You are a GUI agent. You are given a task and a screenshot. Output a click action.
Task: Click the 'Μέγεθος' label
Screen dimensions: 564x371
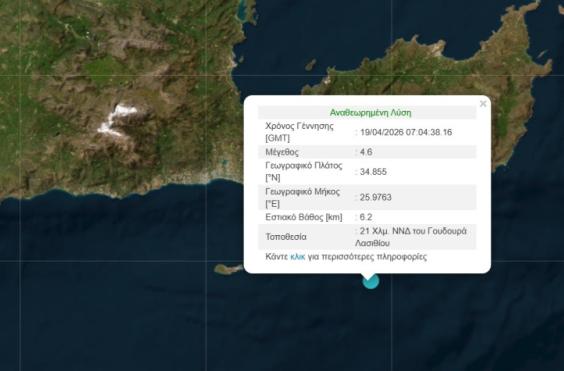(282, 152)
